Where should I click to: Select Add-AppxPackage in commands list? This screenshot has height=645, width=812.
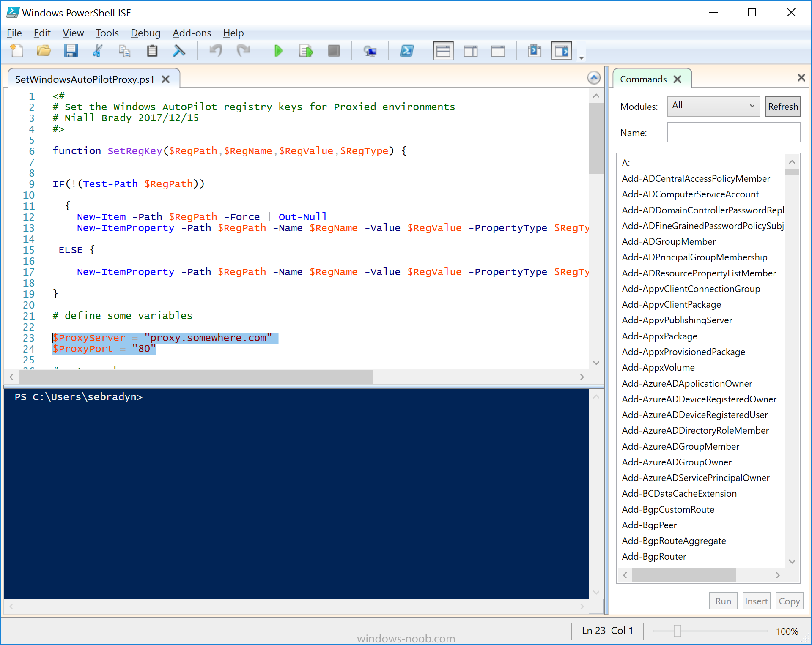point(659,336)
